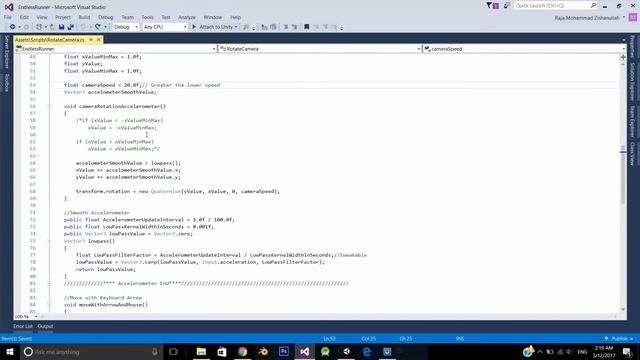Click the Cortana microphone icon
This screenshot has width=640, height=360.
(x=155, y=351)
